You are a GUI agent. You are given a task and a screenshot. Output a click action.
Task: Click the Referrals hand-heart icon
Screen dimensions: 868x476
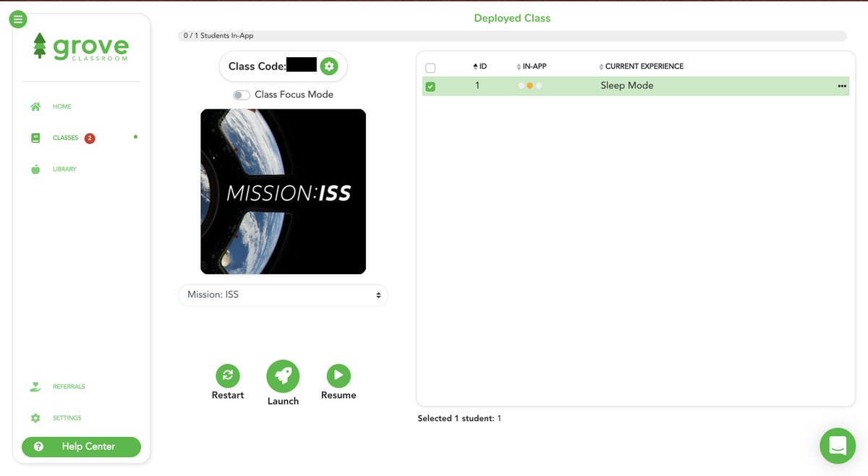pos(35,386)
